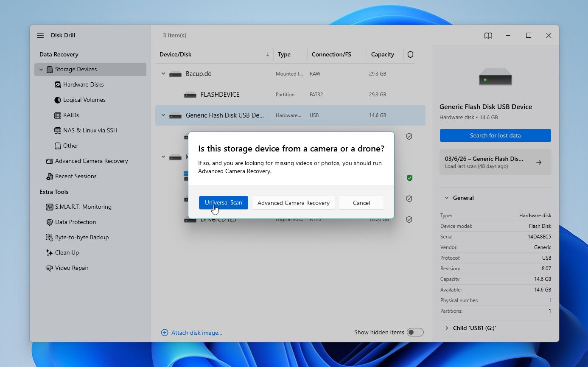This screenshot has width=588, height=367.
Task: Sort by Capacity column
Action: click(383, 55)
